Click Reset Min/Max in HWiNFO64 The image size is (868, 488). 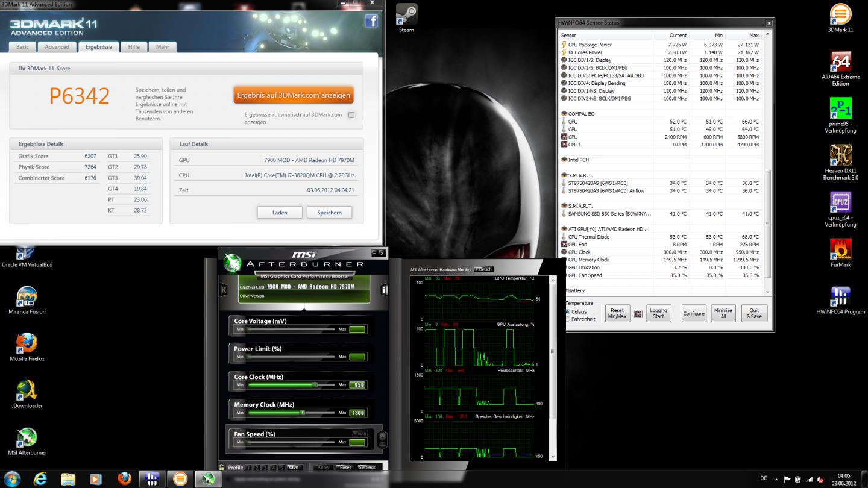pyautogui.click(x=617, y=313)
